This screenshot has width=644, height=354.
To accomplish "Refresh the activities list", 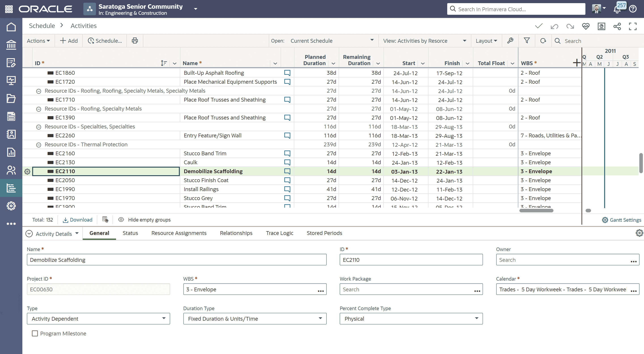I will pos(543,41).
